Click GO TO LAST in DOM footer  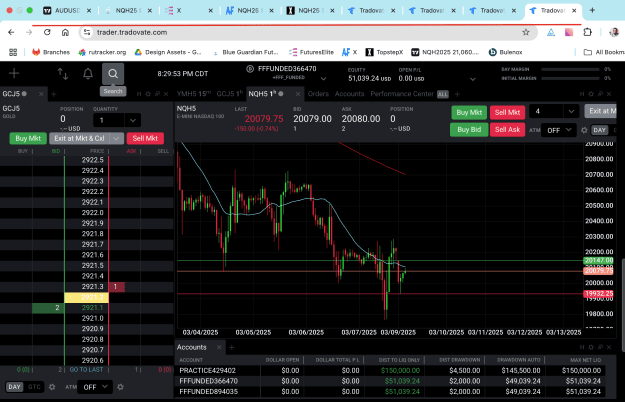86,370
